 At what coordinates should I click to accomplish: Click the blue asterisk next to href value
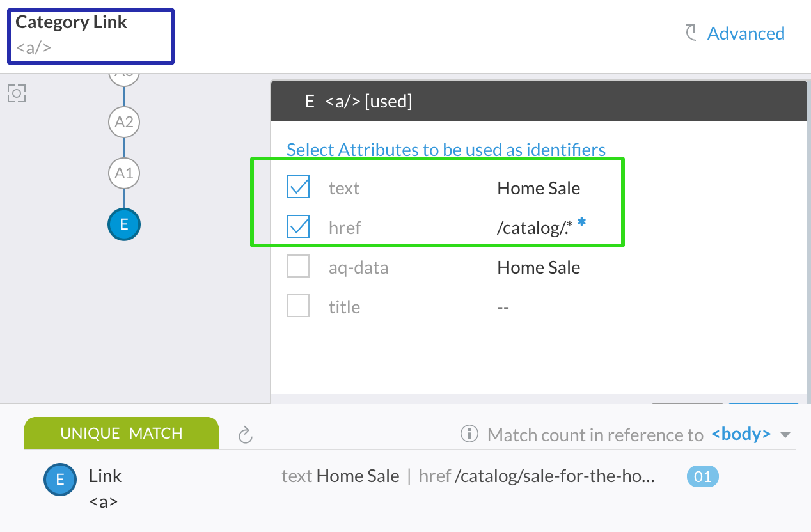[x=581, y=222]
